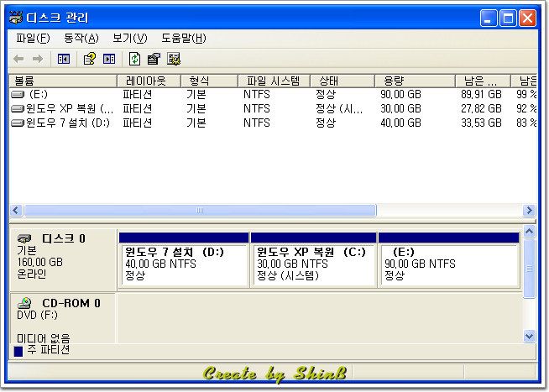The image size is (549, 392).
Task: Click the 디스크 0 hard disk icon
Action: point(24,238)
